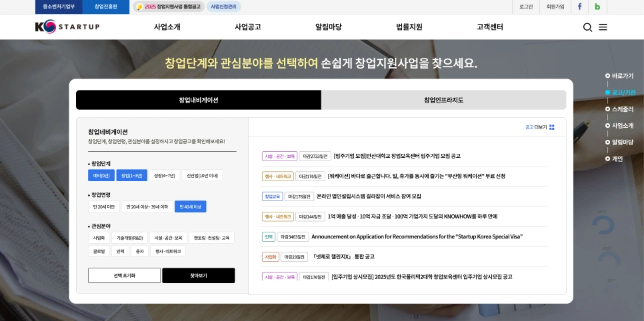Click the 마감2733일전 deadline badge

315,156
